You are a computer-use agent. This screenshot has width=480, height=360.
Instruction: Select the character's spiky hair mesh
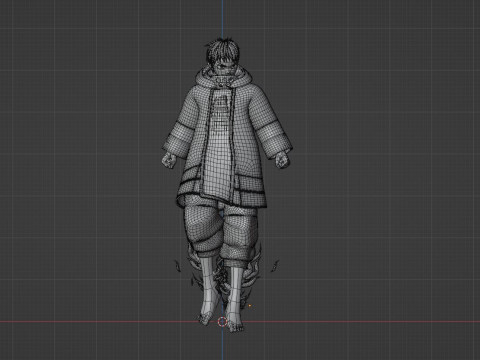click(222, 51)
